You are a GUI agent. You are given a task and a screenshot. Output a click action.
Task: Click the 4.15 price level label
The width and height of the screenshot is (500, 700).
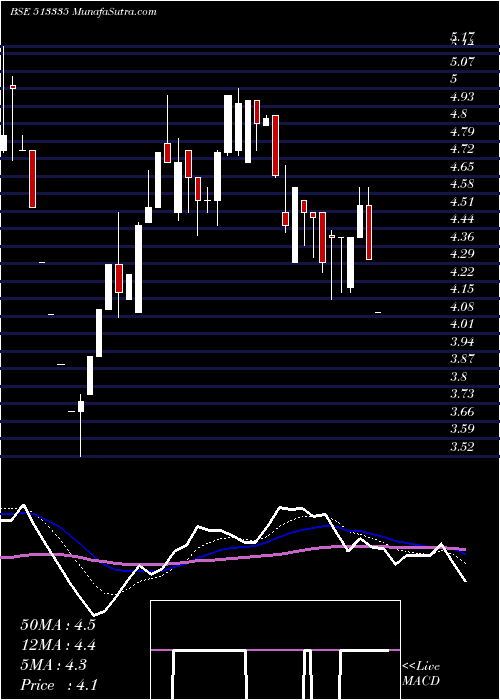point(462,289)
